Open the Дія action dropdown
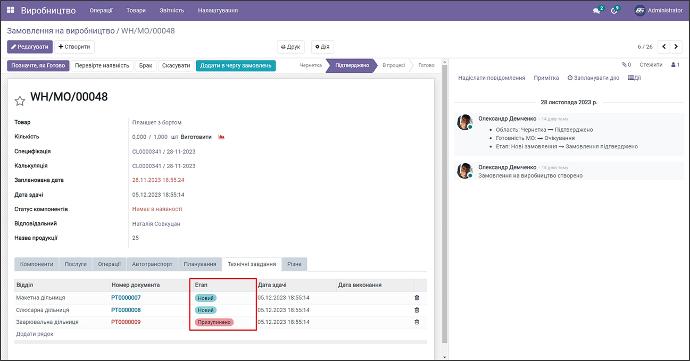 323,47
